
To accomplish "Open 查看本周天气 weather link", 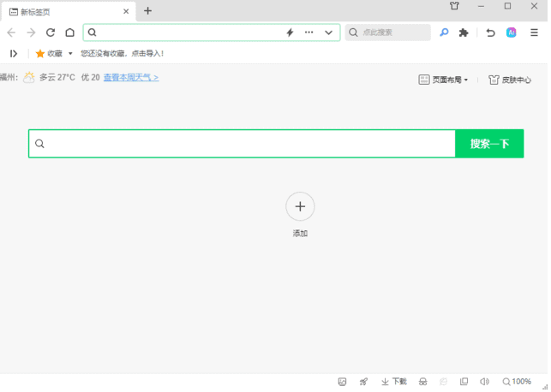I will pyautogui.click(x=131, y=78).
